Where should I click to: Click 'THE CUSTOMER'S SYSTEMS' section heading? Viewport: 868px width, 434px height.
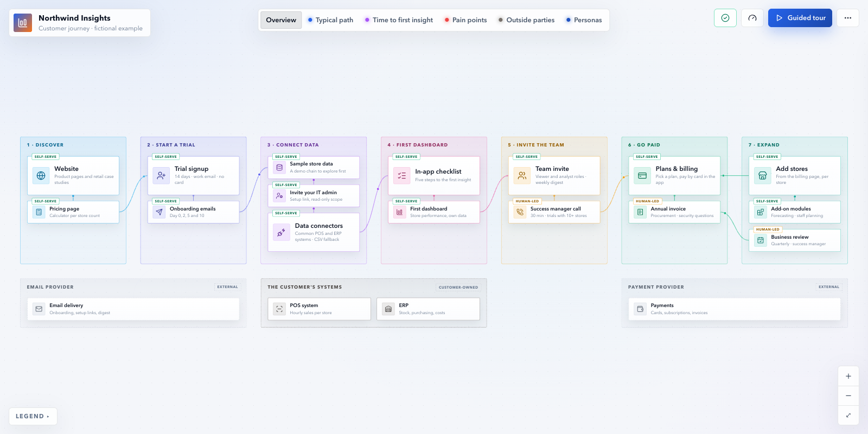(305, 287)
